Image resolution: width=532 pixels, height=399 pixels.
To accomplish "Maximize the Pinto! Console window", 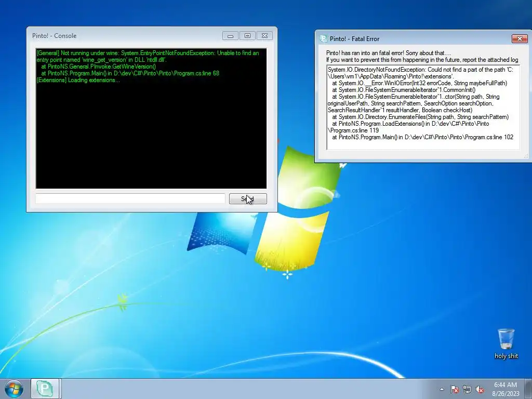I will 247,36.
